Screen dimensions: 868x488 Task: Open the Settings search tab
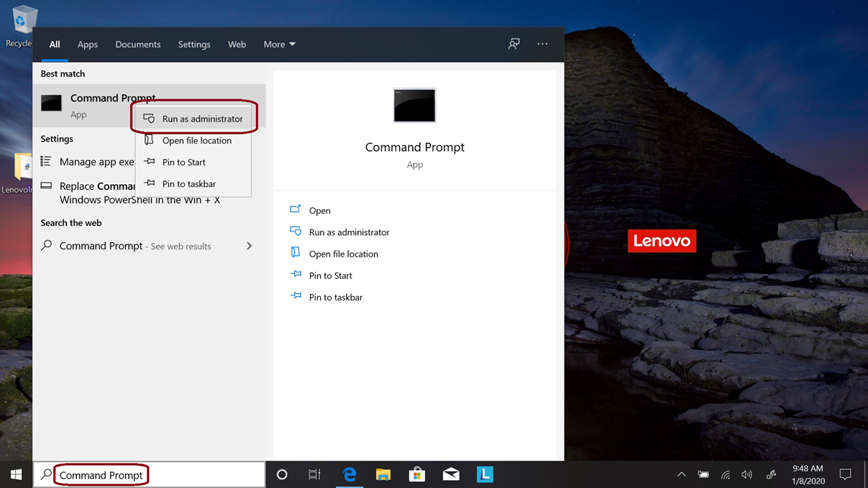click(194, 45)
